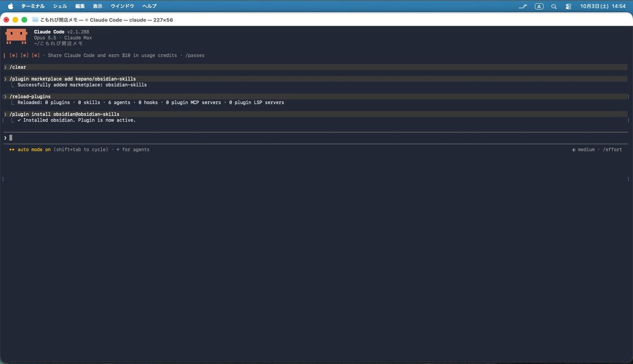
Task: Expand the /reload-plugins command chevron
Action: 5,97
